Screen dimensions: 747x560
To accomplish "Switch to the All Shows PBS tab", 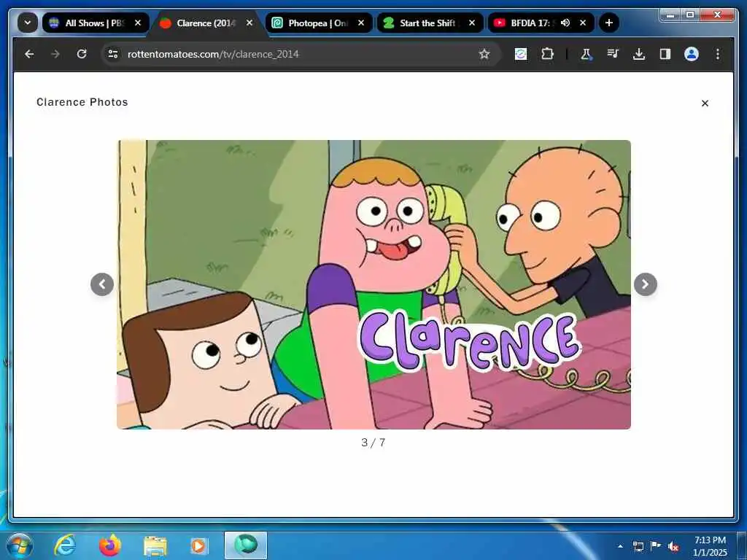I will [96, 23].
